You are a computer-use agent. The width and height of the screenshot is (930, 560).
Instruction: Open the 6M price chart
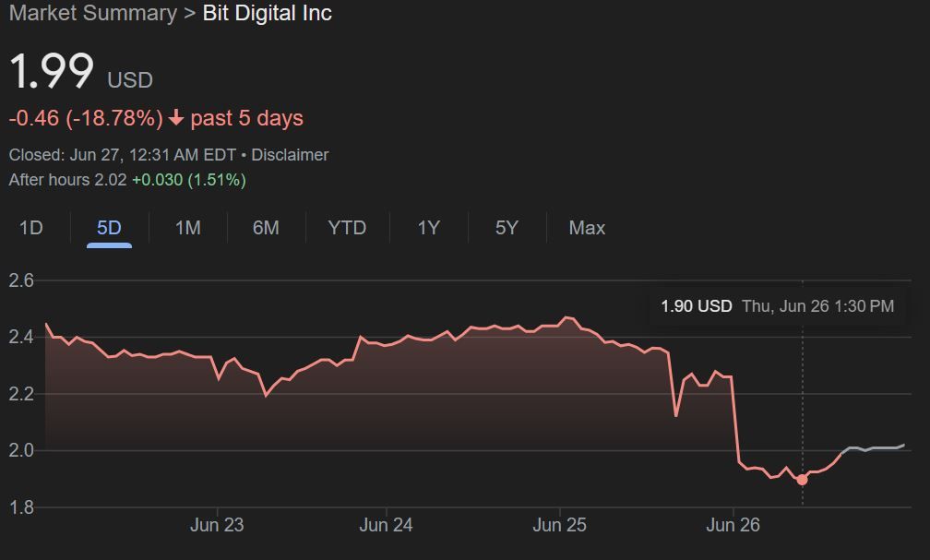tap(266, 228)
